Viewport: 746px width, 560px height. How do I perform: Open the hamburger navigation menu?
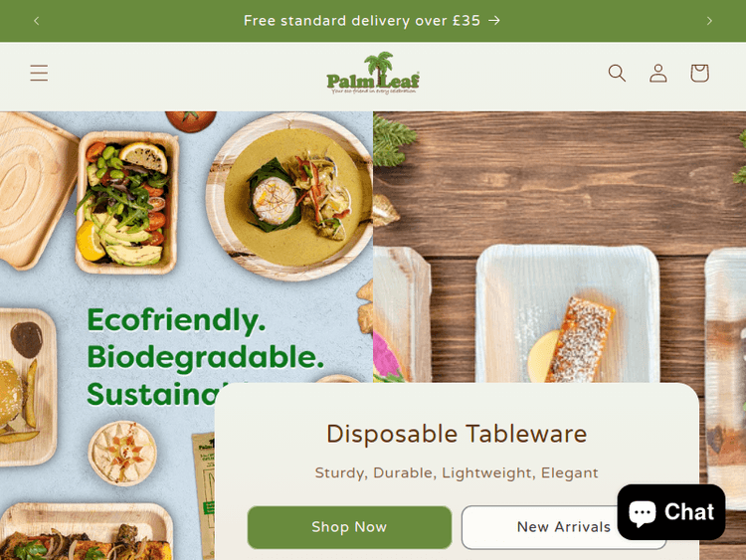click(39, 73)
